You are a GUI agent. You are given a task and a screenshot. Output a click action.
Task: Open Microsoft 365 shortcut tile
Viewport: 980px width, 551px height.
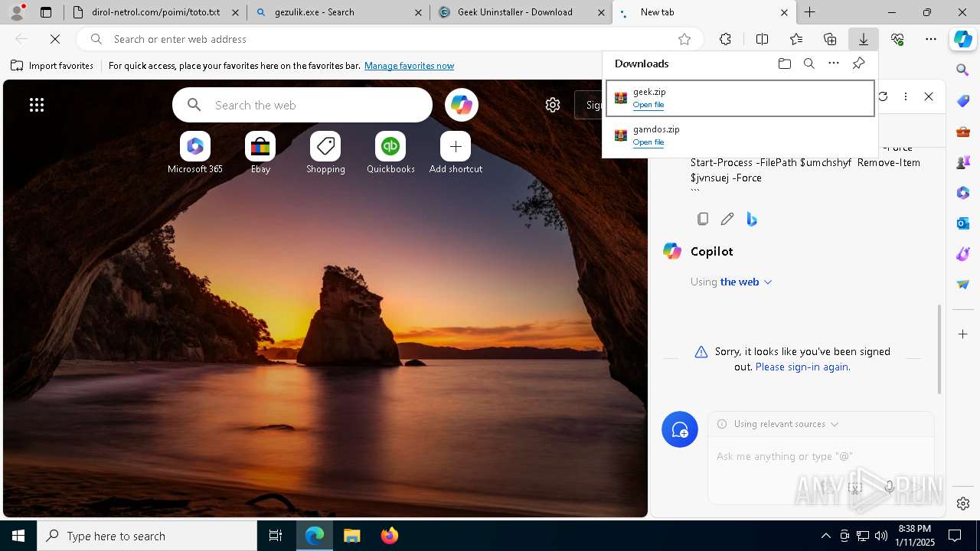(195, 153)
